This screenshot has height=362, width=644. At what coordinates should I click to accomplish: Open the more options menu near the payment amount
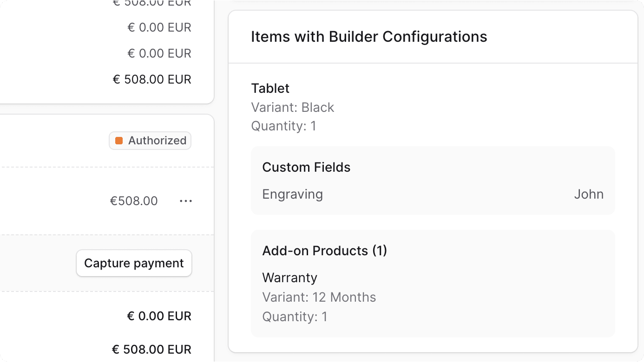point(186,200)
